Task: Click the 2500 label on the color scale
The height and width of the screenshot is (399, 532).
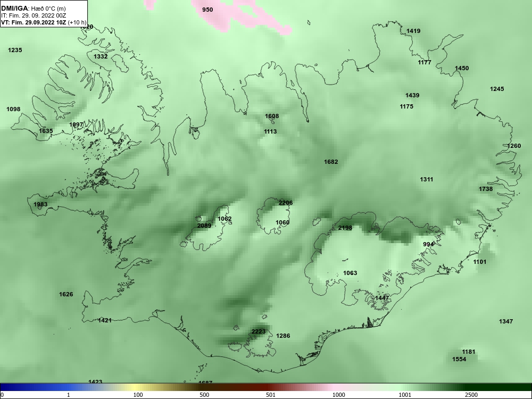Action: (x=471, y=395)
